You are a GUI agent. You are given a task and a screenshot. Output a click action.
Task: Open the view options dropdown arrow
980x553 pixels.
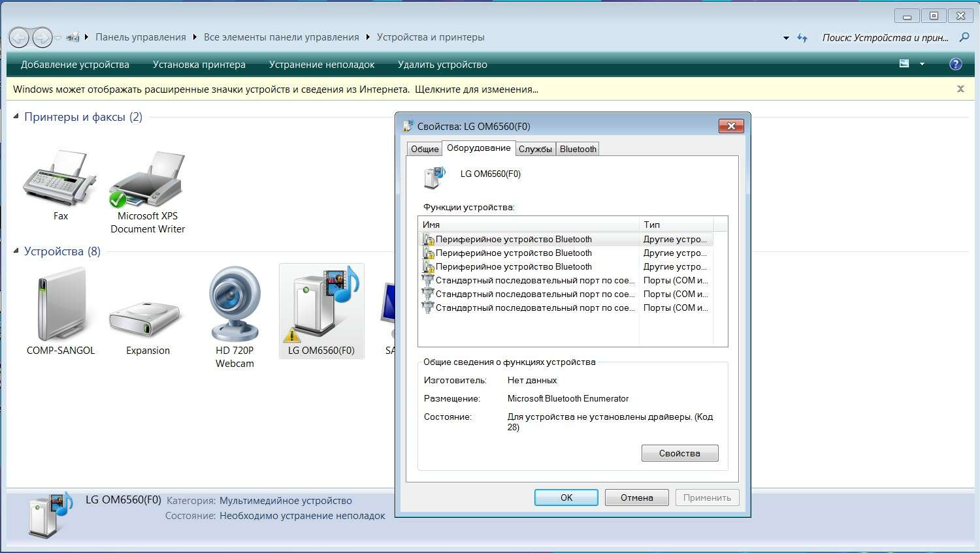pos(922,64)
